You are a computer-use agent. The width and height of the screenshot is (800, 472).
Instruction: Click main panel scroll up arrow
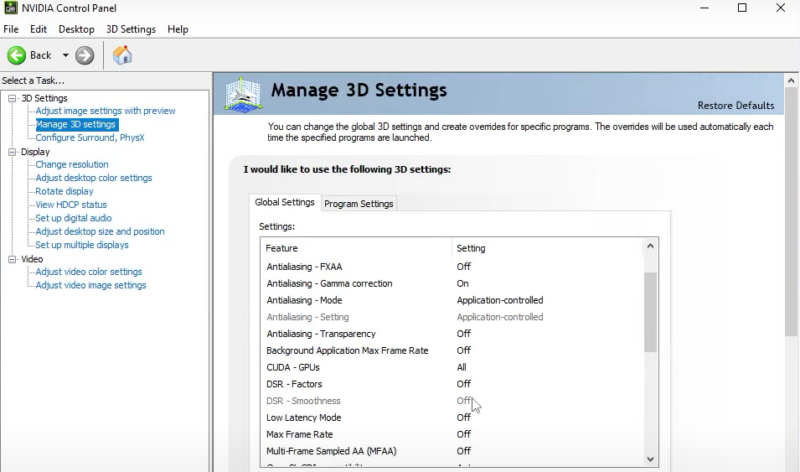[791, 81]
